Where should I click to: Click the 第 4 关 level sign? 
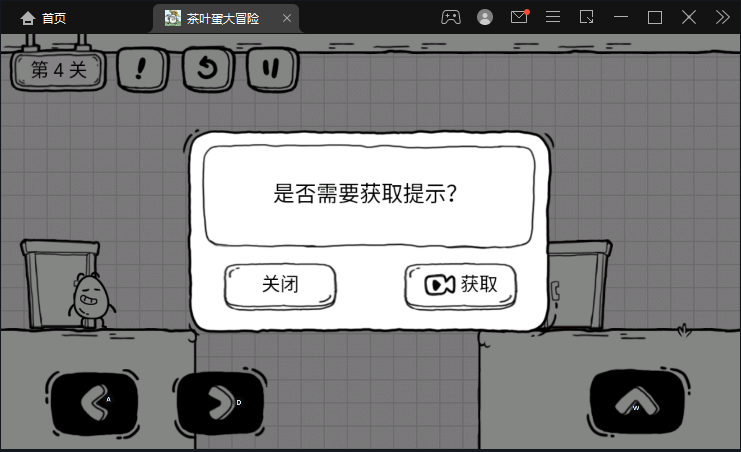pos(59,70)
